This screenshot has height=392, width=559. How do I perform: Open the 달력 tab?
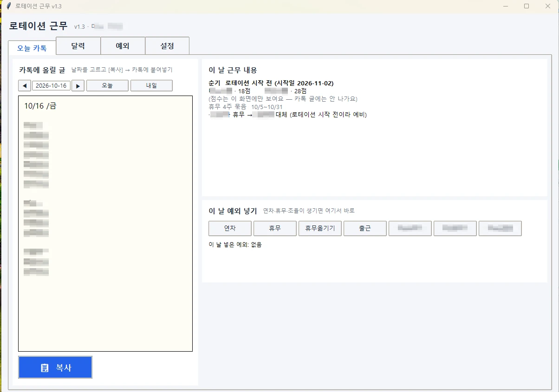coord(78,46)
